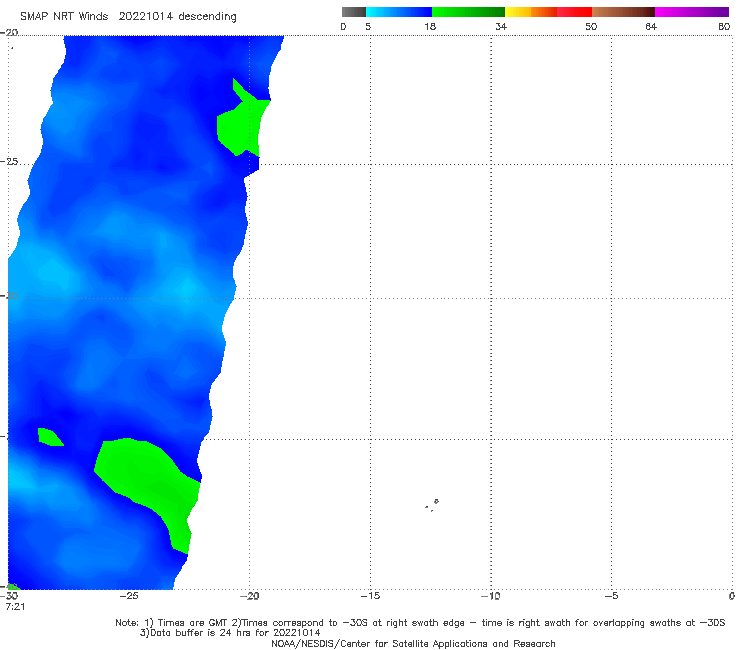The image size is (740, 650).
Task: Click the swath time label '7:21'
Action: 15,607
